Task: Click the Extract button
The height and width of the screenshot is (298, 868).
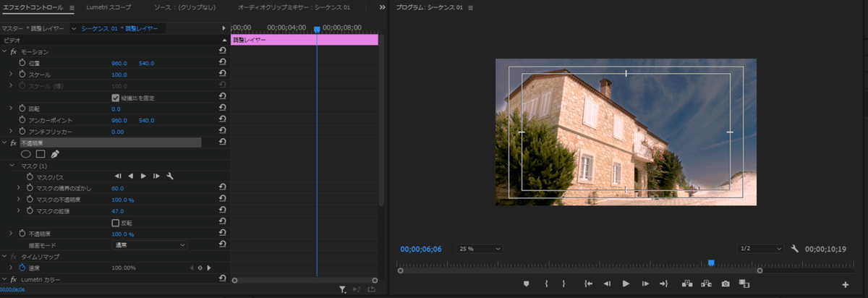Action: 706,284
